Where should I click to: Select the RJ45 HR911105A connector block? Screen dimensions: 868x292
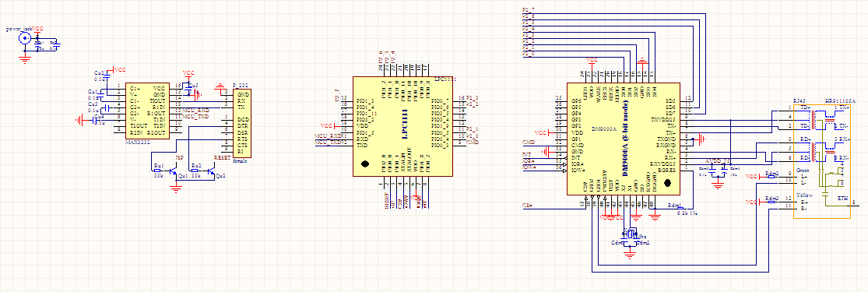tap(821, 159)
